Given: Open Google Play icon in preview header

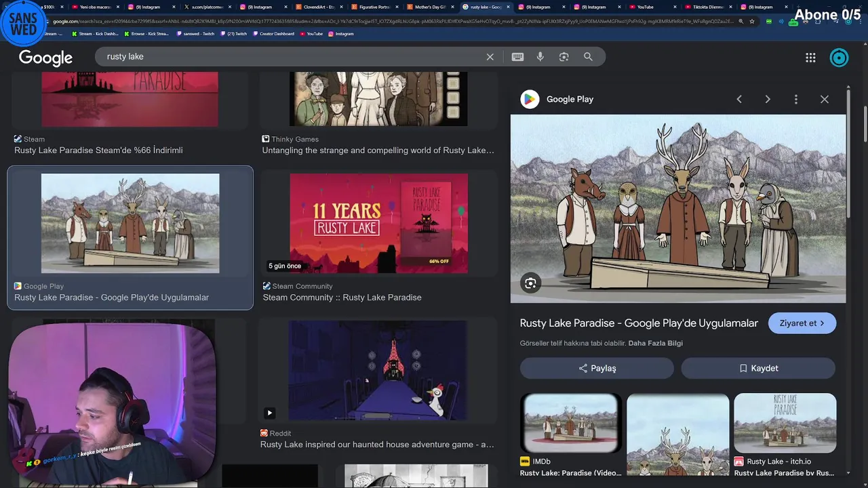Looking at the screenshot, I should coord(530,99).
